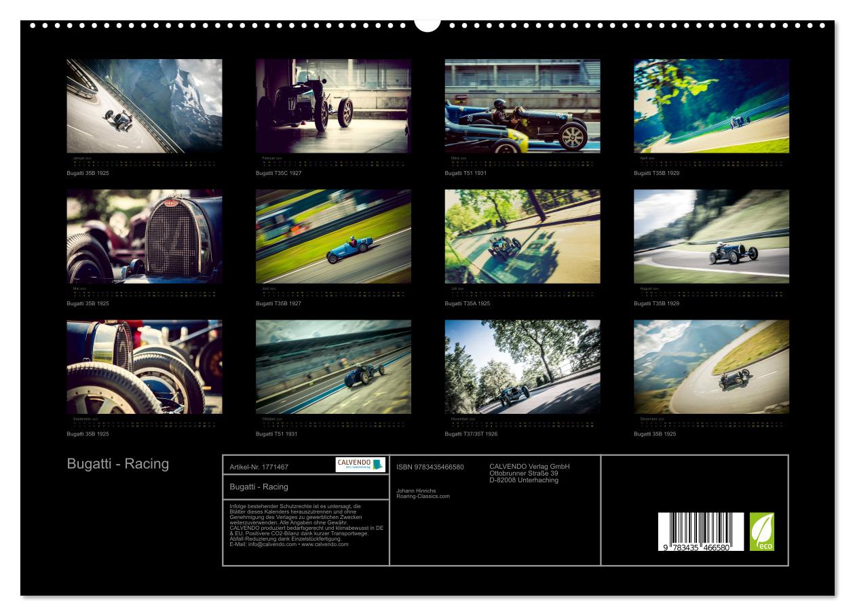Open the blue car passing the grandstand photo

click(x=333, y=367)
